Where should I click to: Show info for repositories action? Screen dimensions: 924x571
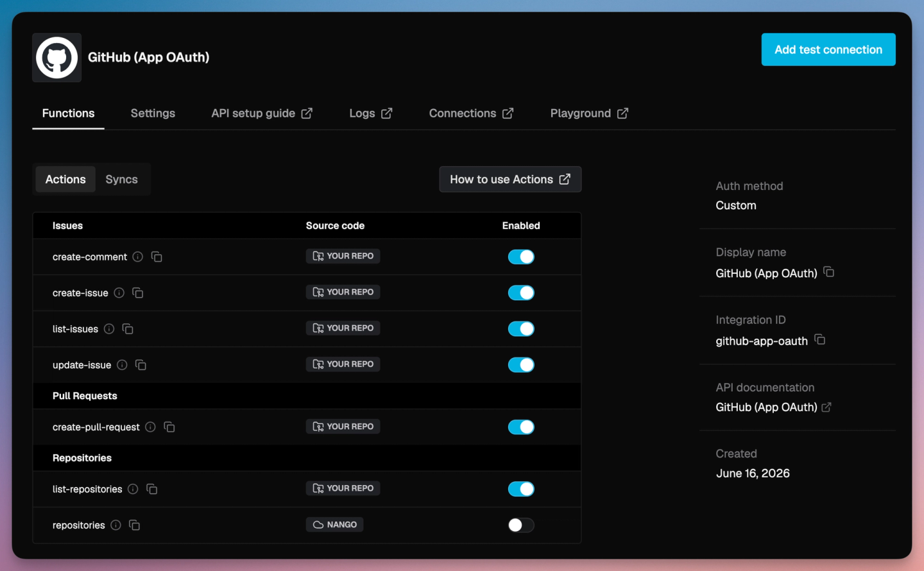pyautogui.click(x=116, y=525)
